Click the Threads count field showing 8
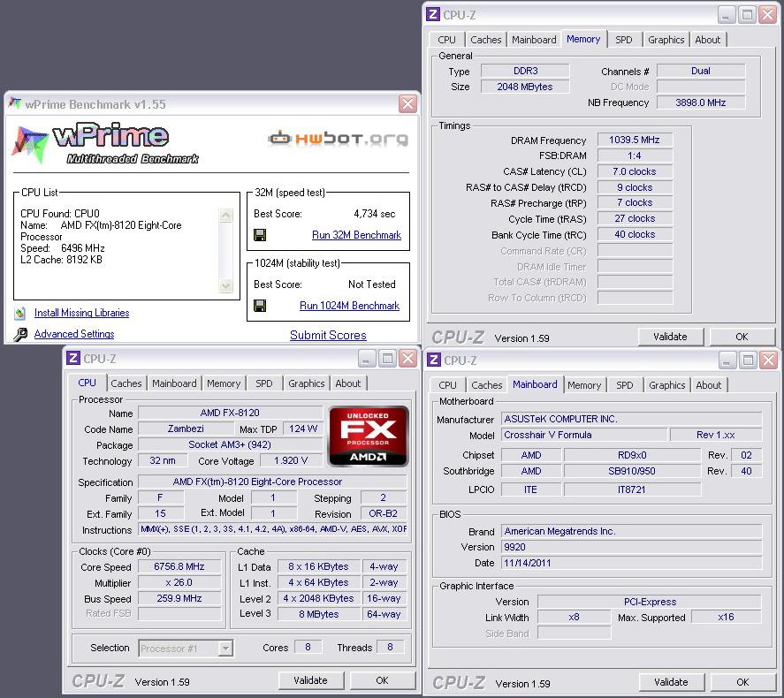This screenshot has width=784, height=698. point(390,647)
